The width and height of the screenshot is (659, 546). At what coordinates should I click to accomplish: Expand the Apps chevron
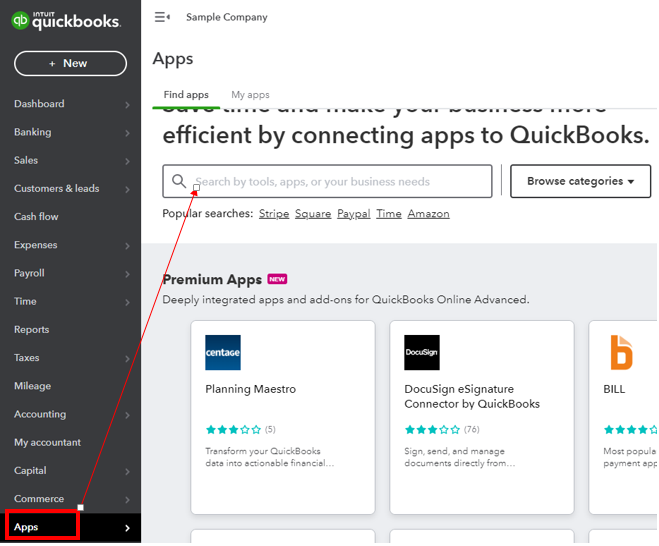(127, 528)
